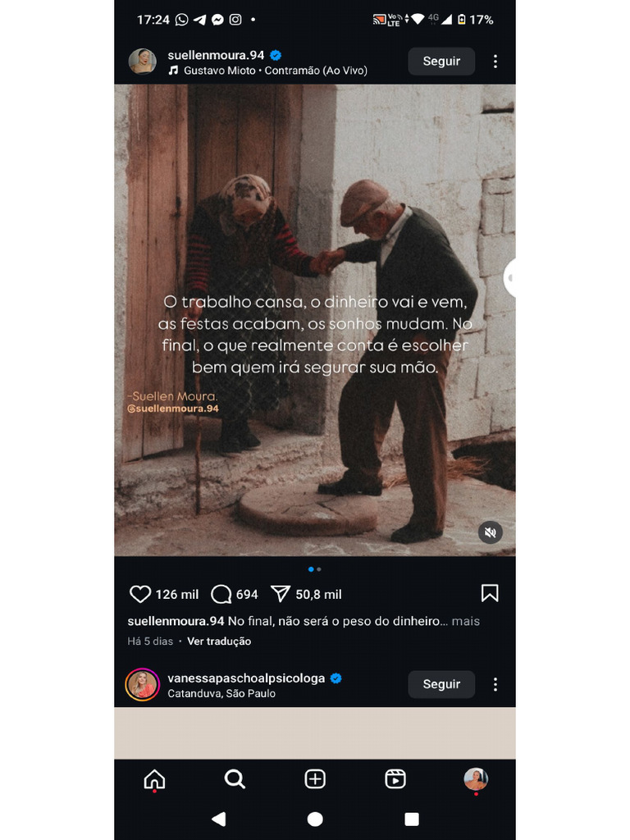Image resolution: width=630 pixels, height=840 pixels.
Task: Follow vanessapaschoalpsicologa with Seguir button
Action: [x=441, y=684]
